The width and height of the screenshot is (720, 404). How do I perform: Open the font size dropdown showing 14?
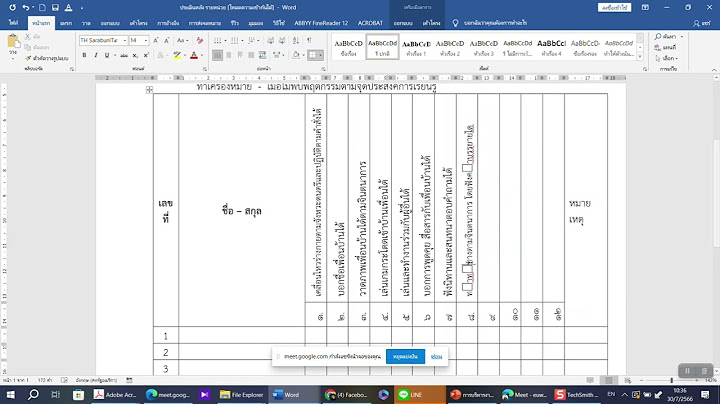coord(146,40)
